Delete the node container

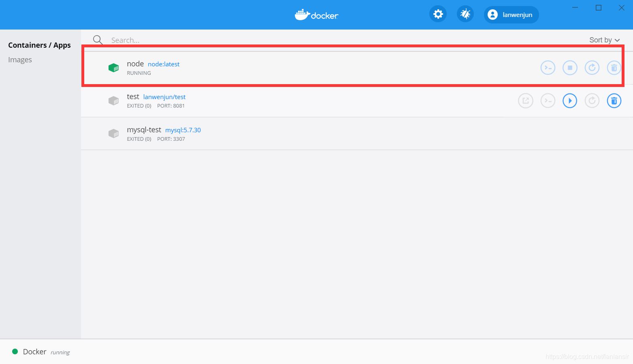pyautogui.click(x=614, y=68)
